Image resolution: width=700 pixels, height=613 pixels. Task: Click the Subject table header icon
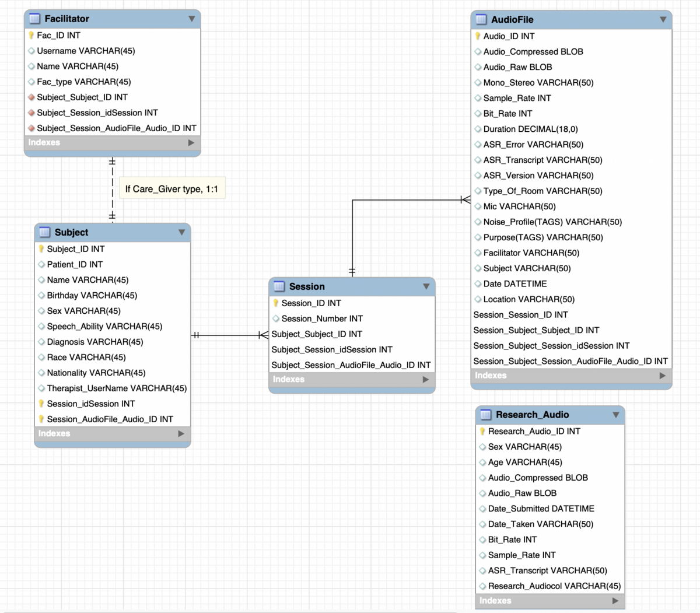point(44,232)
